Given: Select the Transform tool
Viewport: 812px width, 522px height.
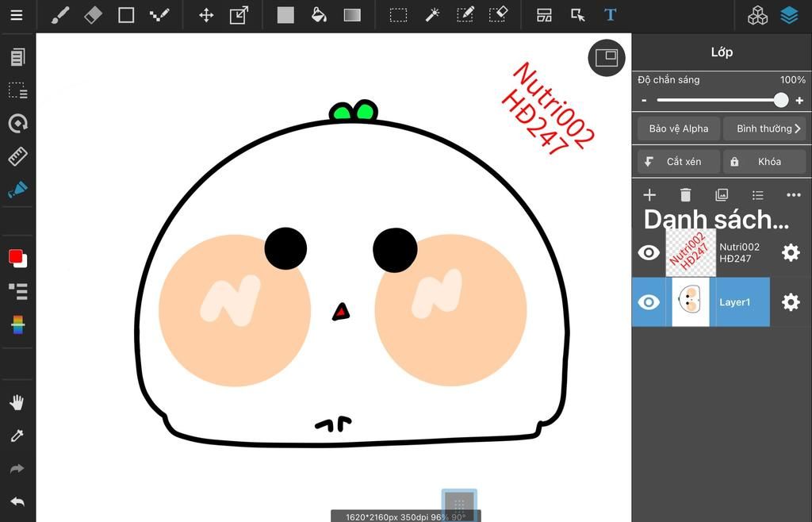Looking at the screenshot, I should click(239, 15).
